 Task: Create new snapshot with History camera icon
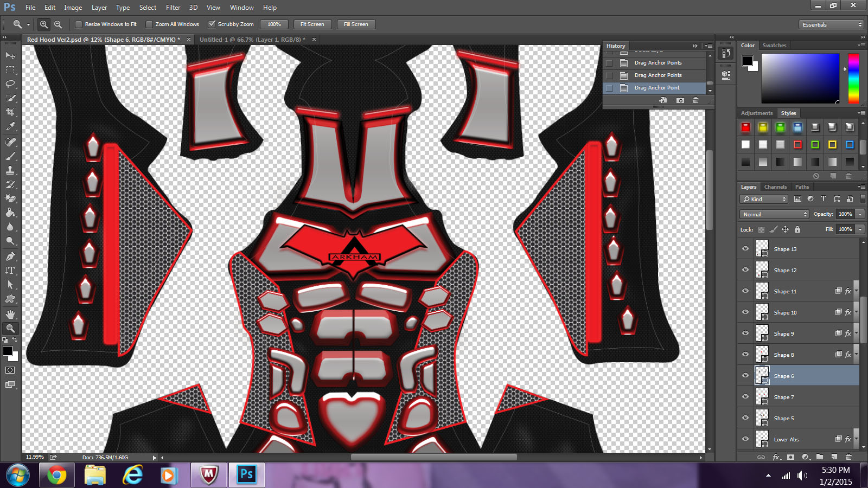click(680, 100)
